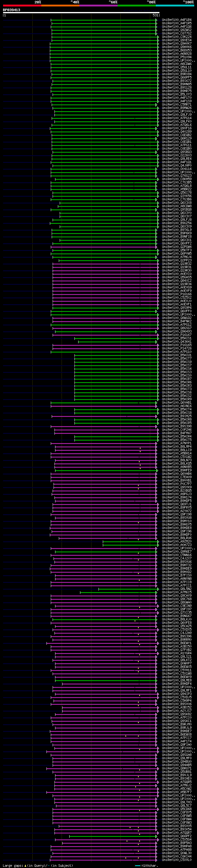Select the UniRef100_A7M6I5 label

point(177,592)
